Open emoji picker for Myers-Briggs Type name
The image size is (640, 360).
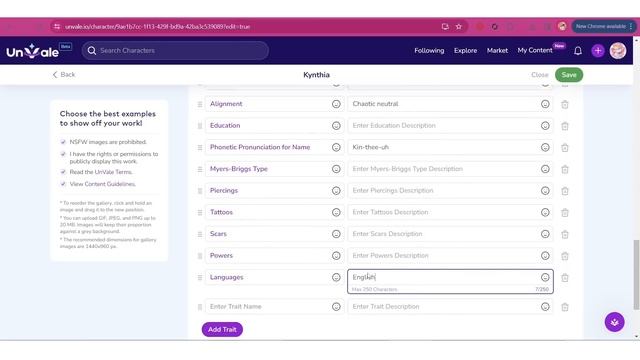tap(336, 169)
